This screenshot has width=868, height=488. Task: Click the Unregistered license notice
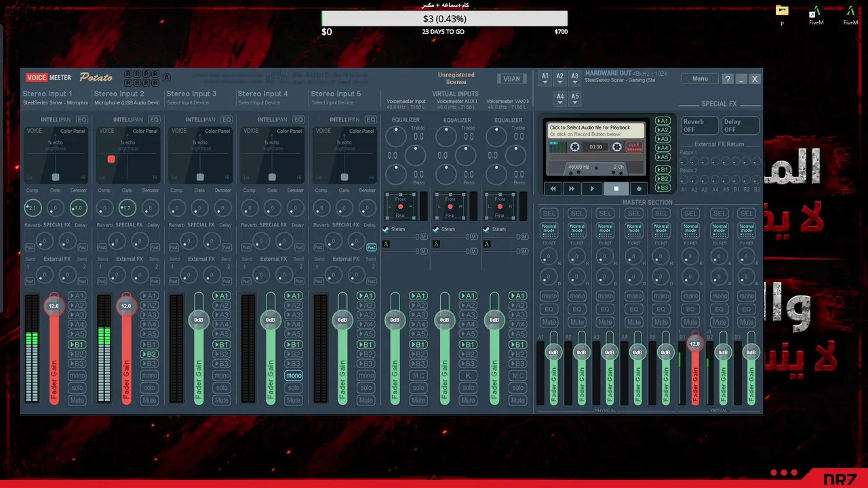click(x=456, y=79)
